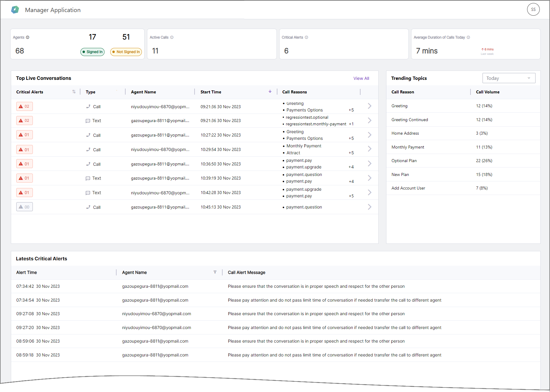Click the +5 more reasons in 10:29:54 row
Screen dimensions: 550x392
[x=351, y=153]
